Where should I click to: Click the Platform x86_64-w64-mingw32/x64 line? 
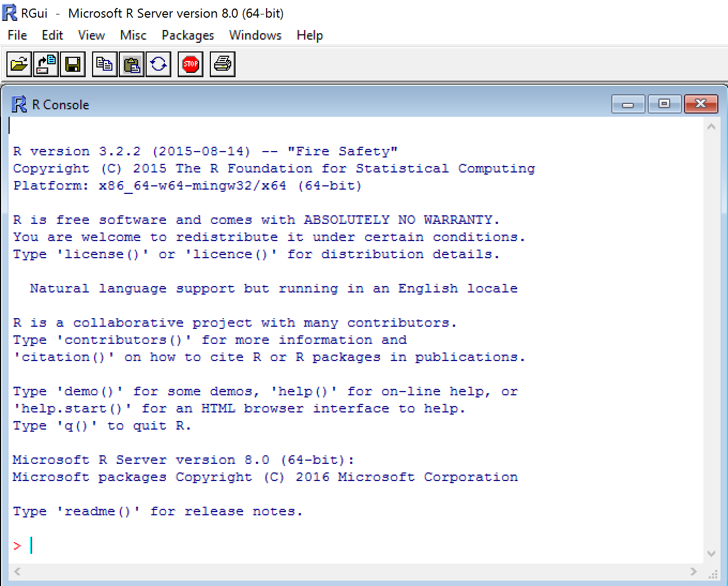point(187,186)
